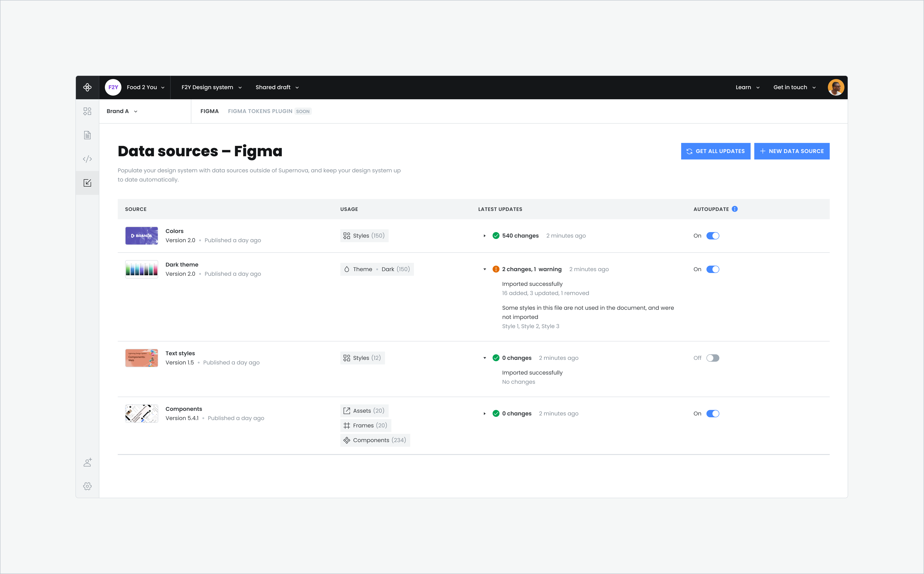The image size is (924, 574).
Task: Open the Shared draft version dropdown
Action: coord(277,87)
